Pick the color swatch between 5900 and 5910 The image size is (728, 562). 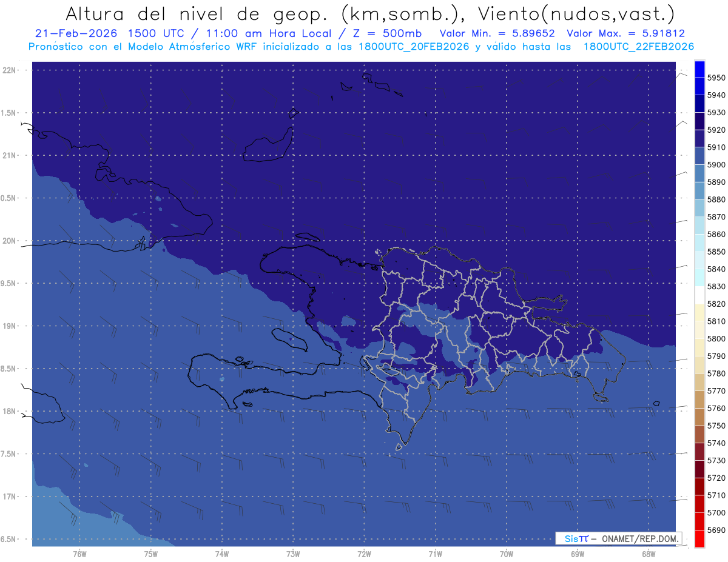(x=699, y=156)
